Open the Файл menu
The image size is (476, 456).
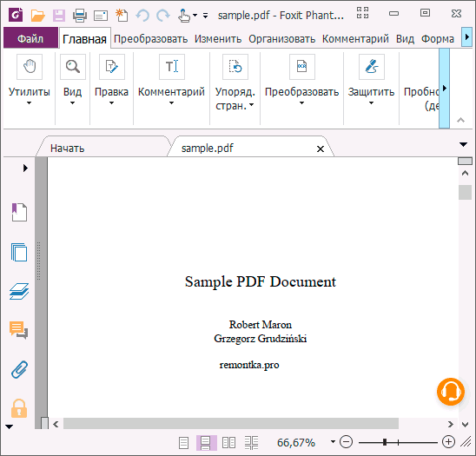coord(30,38)
